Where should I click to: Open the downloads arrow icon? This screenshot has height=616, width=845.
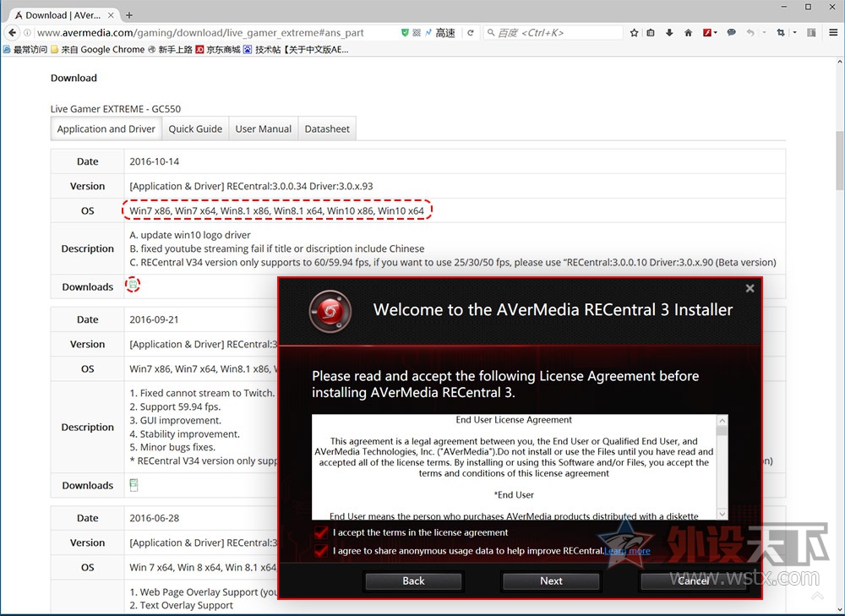coord(669,33)
